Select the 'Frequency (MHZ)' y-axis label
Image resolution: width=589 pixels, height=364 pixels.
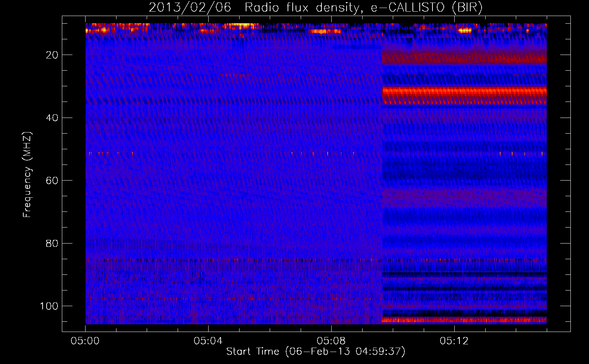pyautogui.click(x=27, y=174)
